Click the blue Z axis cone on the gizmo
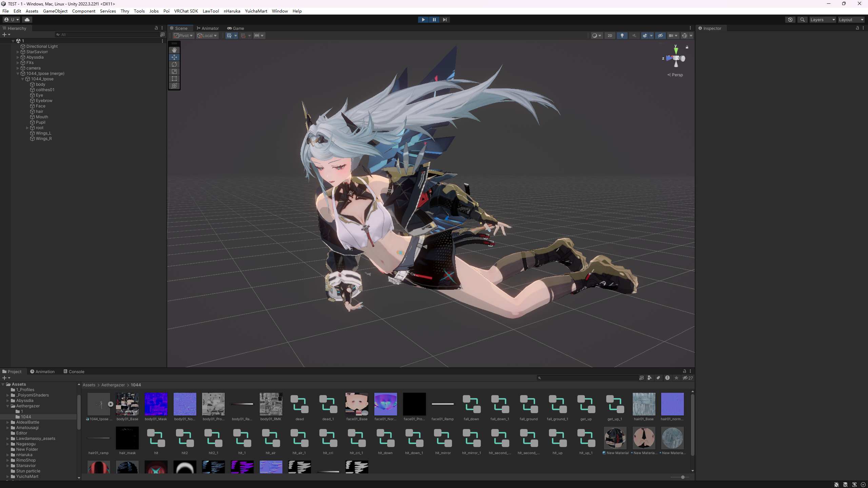The width and height of the screenshot is (868, 488). point(669,58)
